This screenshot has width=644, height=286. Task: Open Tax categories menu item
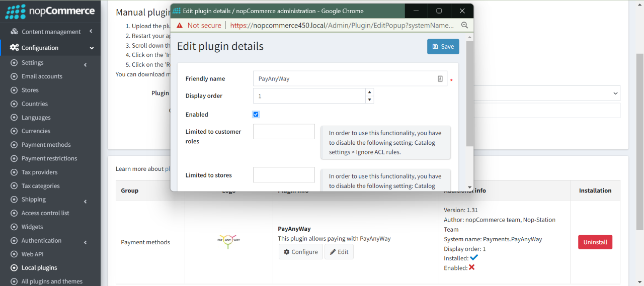click(x=41, y=186)
